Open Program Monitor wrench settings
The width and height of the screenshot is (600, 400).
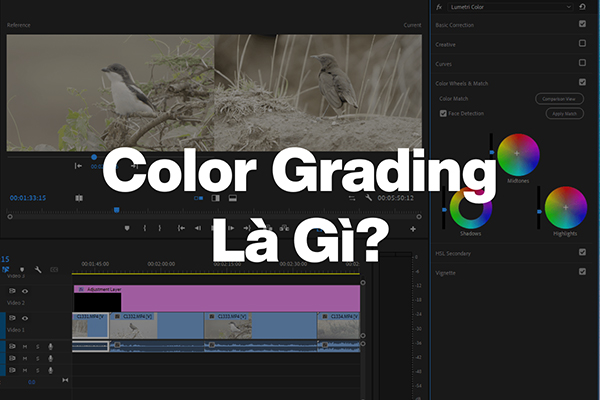(x=368, y=198)
